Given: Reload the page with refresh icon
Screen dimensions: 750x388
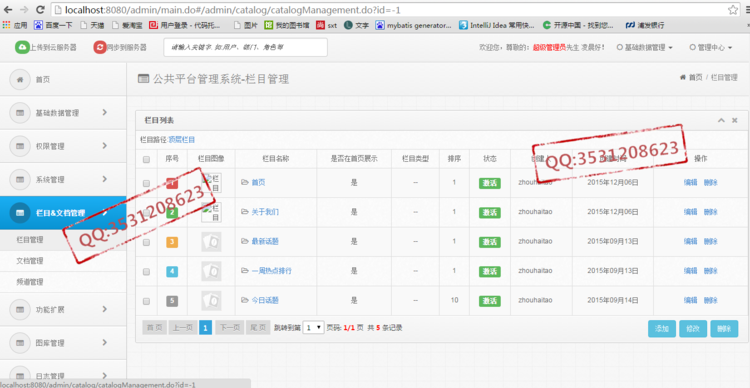Looking at the screenshot, I should (x=41, y=10).
